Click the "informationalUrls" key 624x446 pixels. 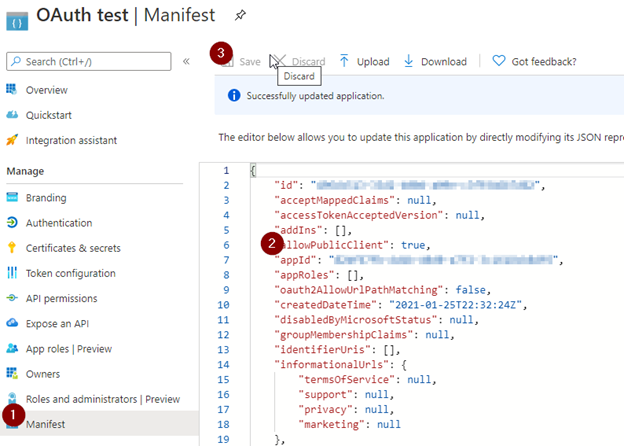tap(332, 364)
